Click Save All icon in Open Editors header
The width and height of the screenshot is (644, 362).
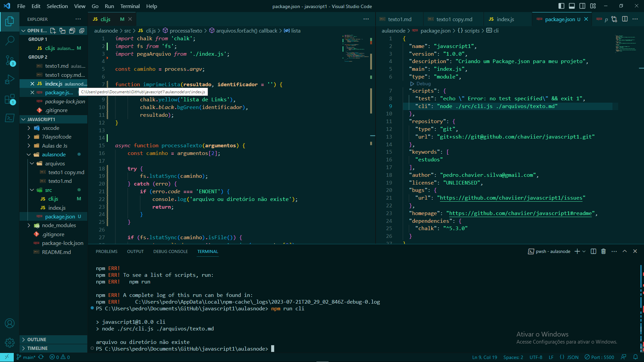coord(72,31)
